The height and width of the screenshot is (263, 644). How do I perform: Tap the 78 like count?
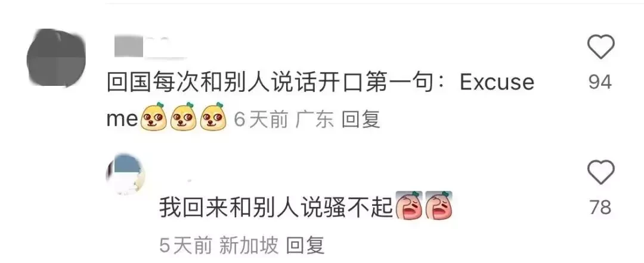point(600,208)
